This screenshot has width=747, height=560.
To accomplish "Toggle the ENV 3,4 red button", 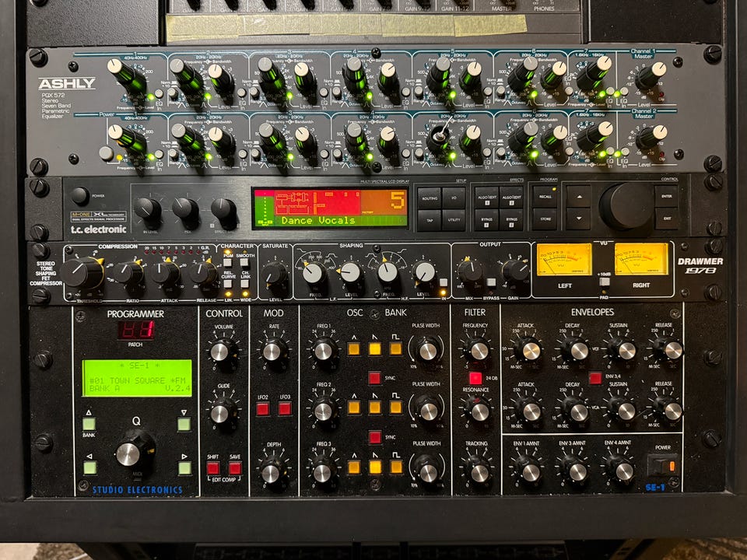I will [595, 378].
